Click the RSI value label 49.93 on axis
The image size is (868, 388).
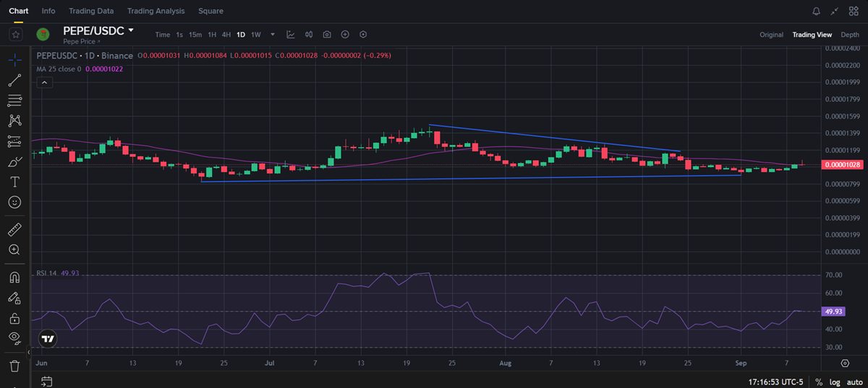pos(833,311)
